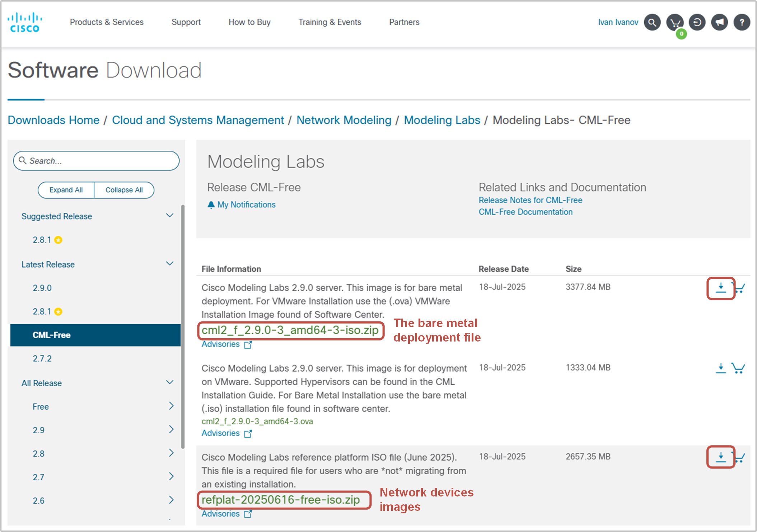Add the 1333.04 MB ova file to cart
This screenshot has width=757, height=532.
coord(738,368)
